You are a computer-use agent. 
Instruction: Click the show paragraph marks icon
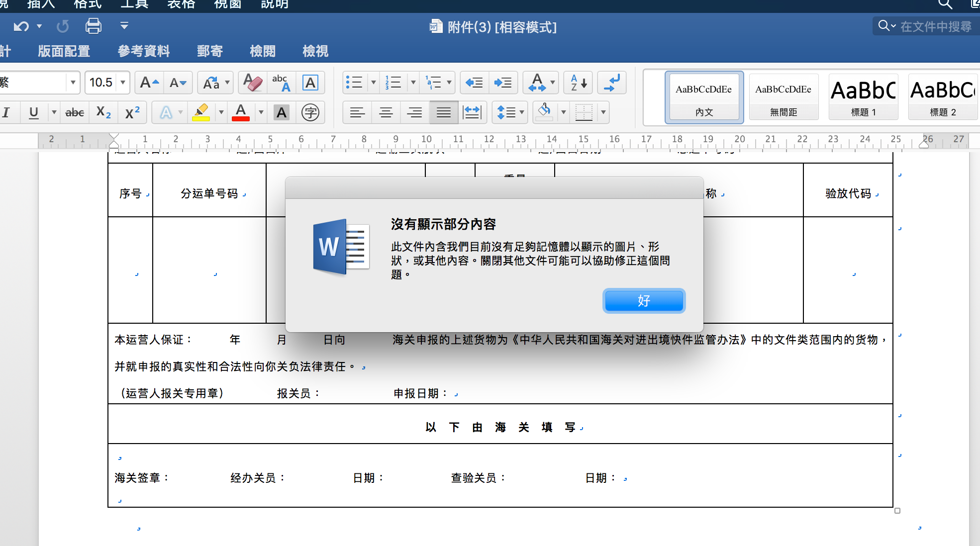coord(612,83)
